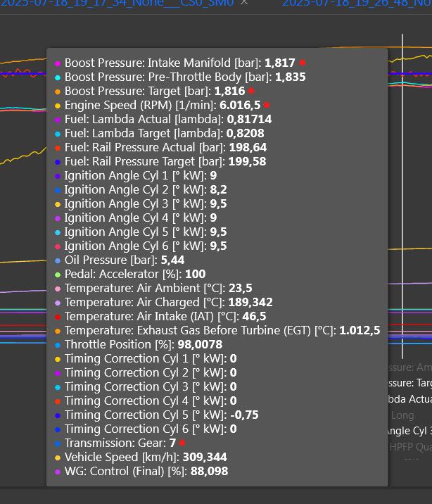Click the Pedal Accelerator green dot
Screen dimensions: 432x504
tap(58, 275)
